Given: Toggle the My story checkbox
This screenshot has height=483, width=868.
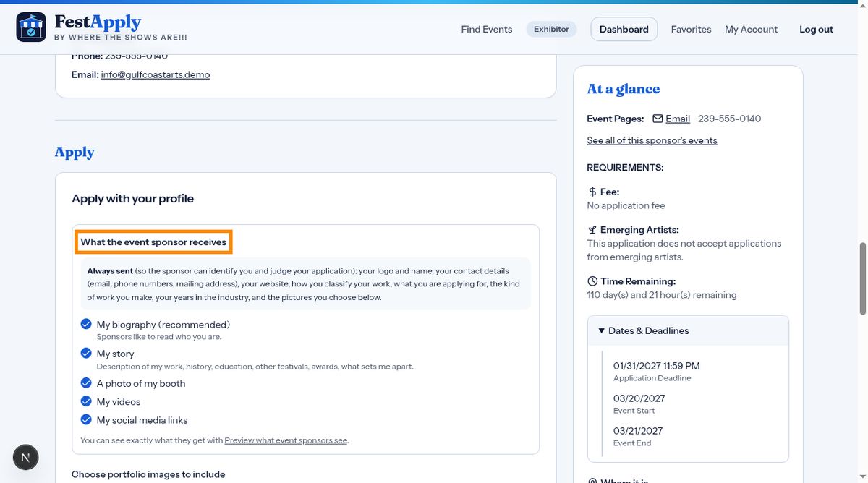Looking at the screenshot, I should point(86,353).
